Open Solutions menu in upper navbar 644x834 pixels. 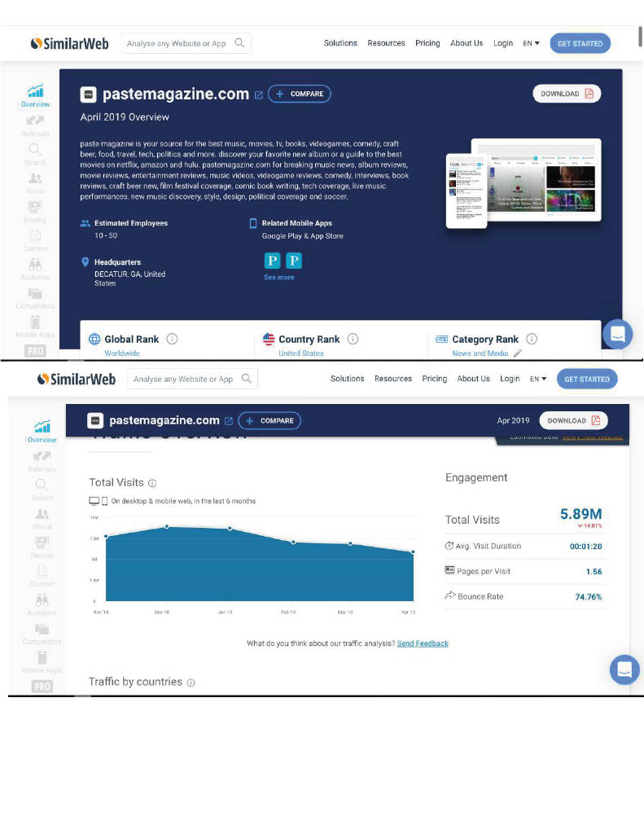340,43
